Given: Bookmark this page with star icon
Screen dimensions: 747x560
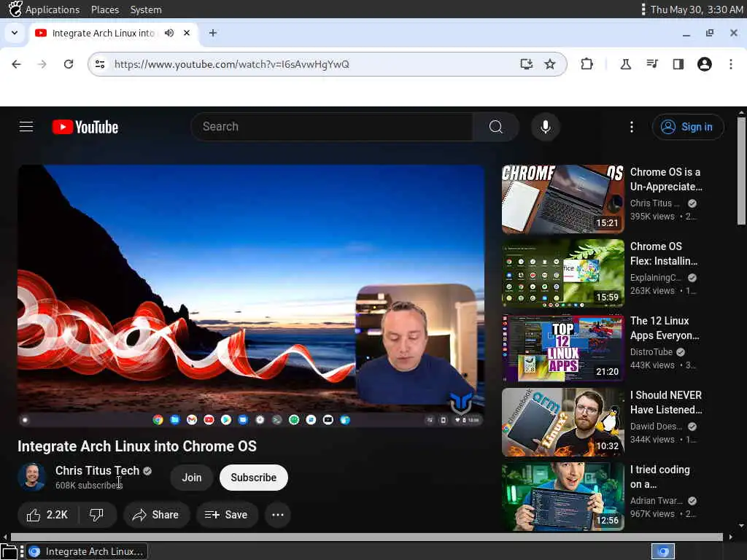Looking at the screenshot, I should click(x=550, y=64).
